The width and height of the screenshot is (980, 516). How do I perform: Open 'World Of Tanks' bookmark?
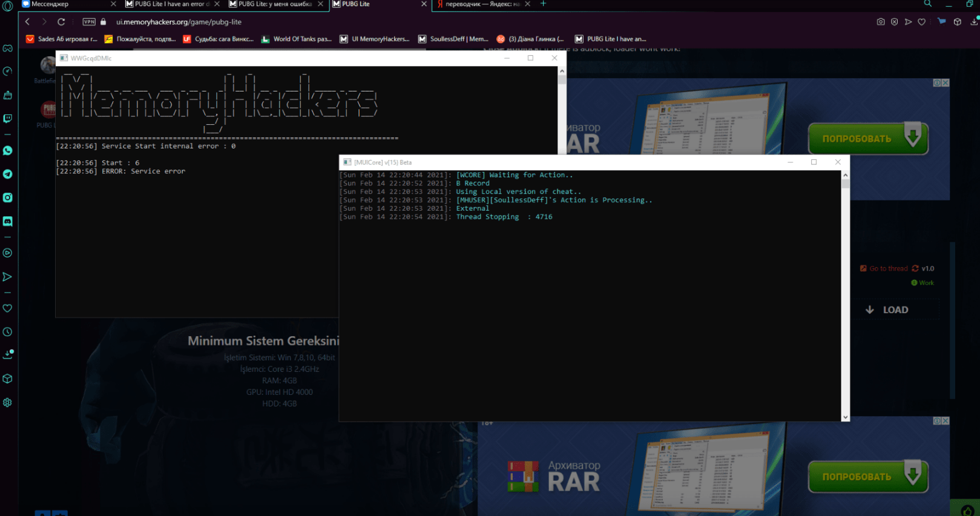(297, 39)
